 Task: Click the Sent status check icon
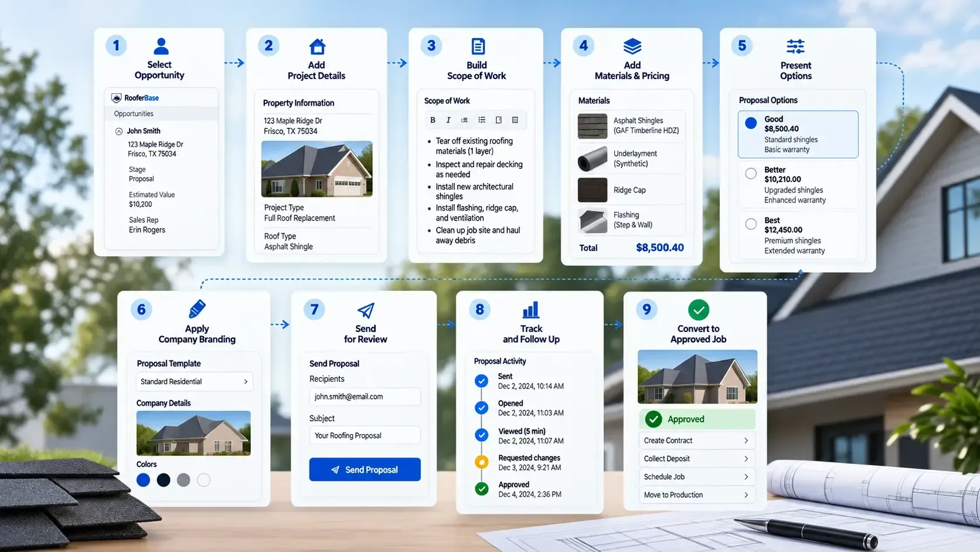click(x=481, y=381)
